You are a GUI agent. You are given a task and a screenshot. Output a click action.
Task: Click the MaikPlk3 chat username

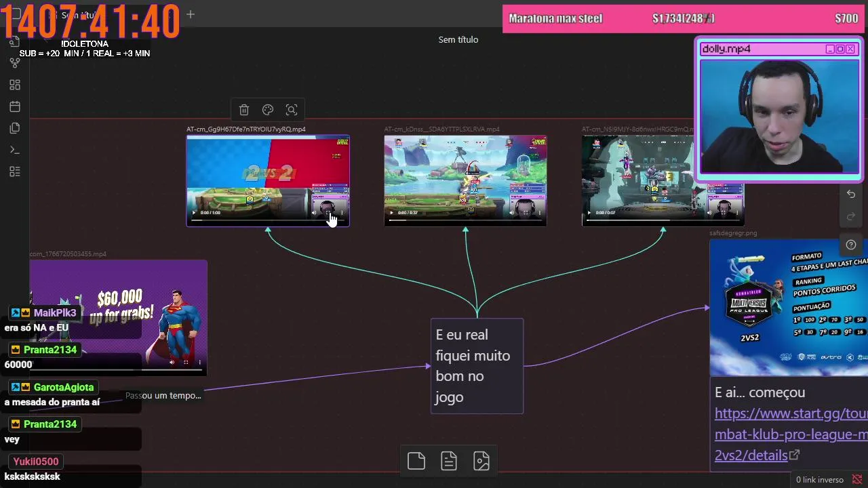click(x=55, y=312)
